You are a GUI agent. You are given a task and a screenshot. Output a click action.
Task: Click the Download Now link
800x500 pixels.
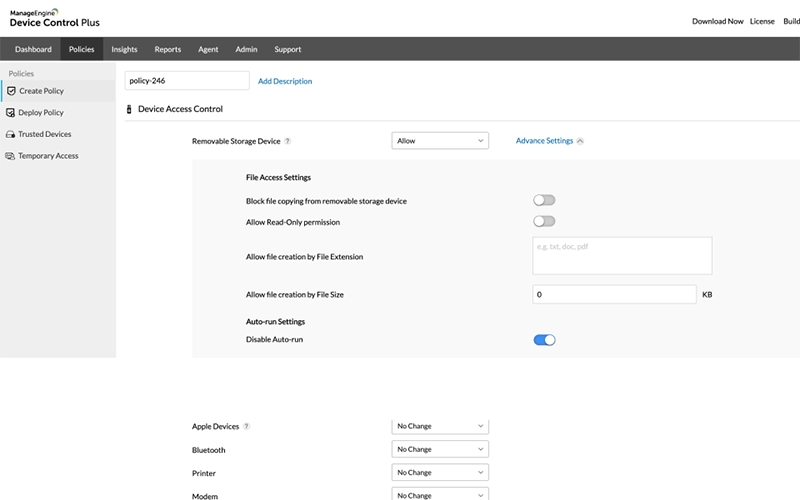(x=717, y=21)
